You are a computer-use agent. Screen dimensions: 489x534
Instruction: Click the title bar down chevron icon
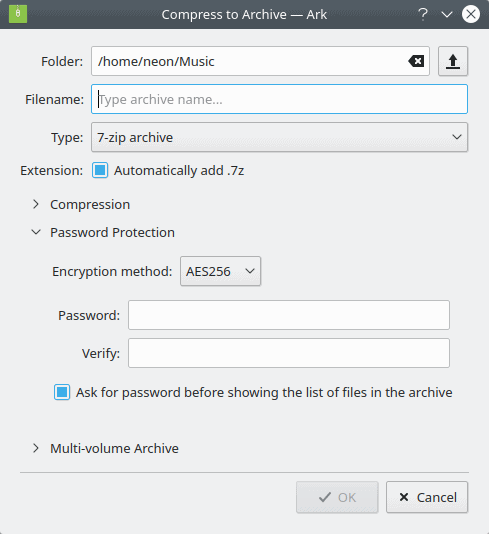coord(446,14)
